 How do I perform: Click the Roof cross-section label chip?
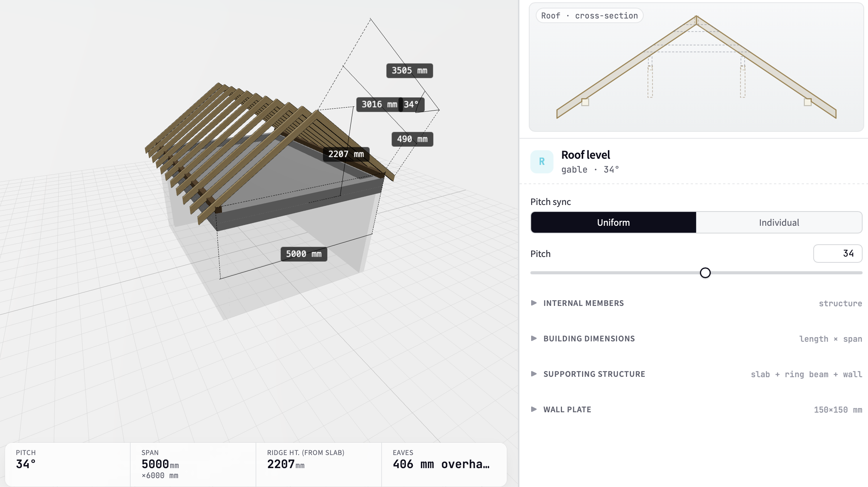click(589, 16)
